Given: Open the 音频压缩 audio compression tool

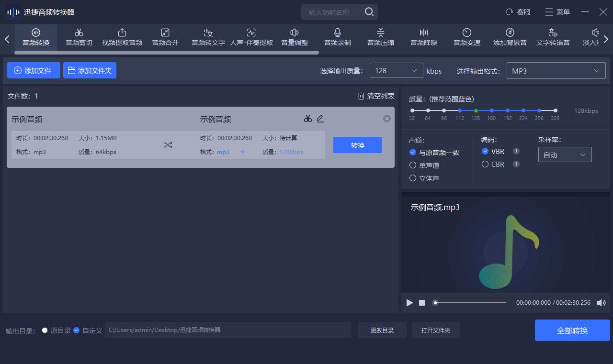Looking at the screenshot, I should pyautogui.click(x=381, y=37).
